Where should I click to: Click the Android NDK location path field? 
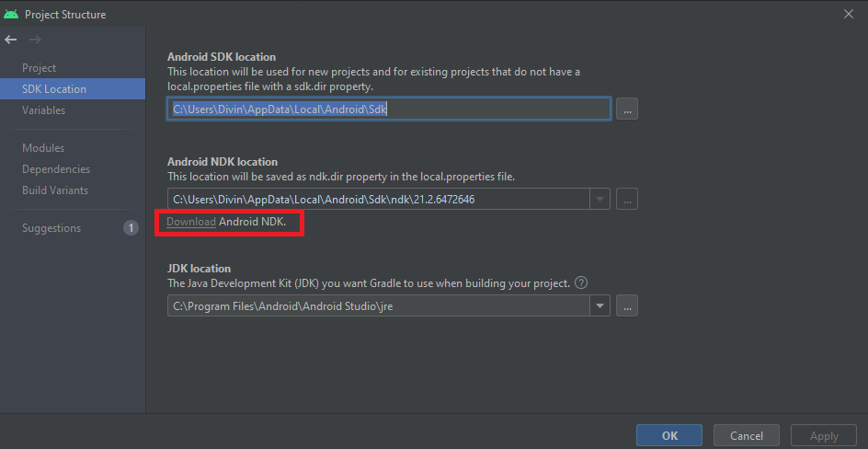tap(379, 200)
